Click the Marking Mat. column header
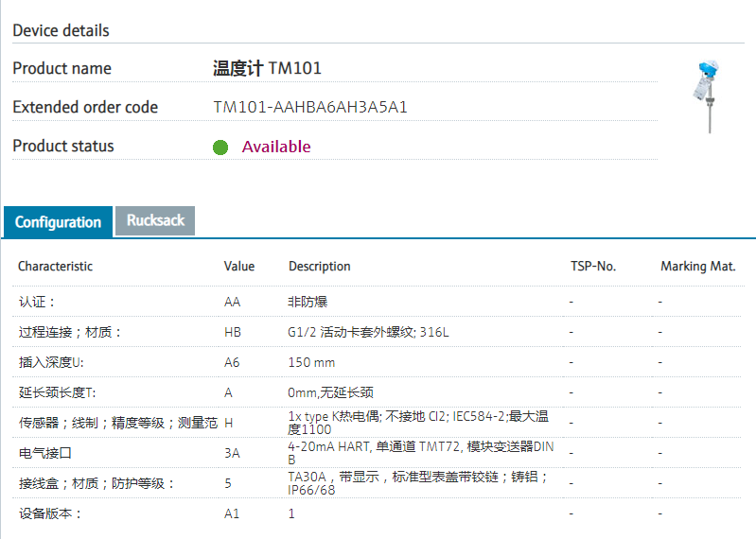756x539 pixels. pos(697,267)
